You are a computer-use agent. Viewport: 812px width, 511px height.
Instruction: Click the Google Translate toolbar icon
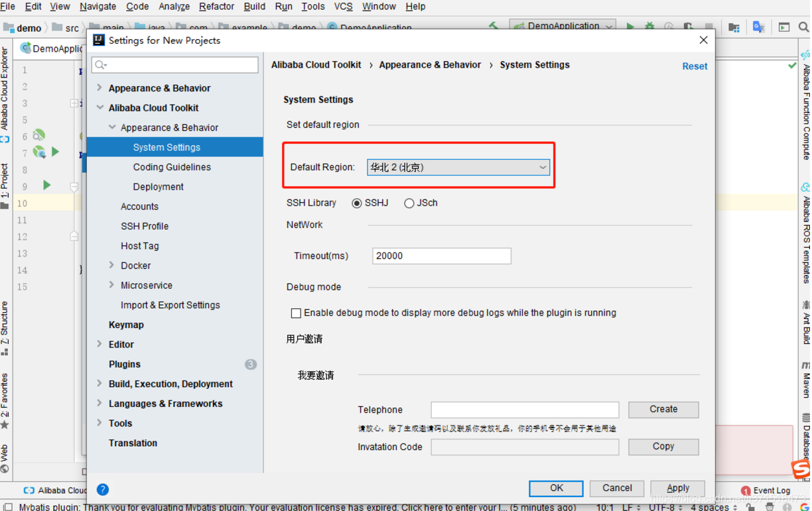tap(758, 27)
